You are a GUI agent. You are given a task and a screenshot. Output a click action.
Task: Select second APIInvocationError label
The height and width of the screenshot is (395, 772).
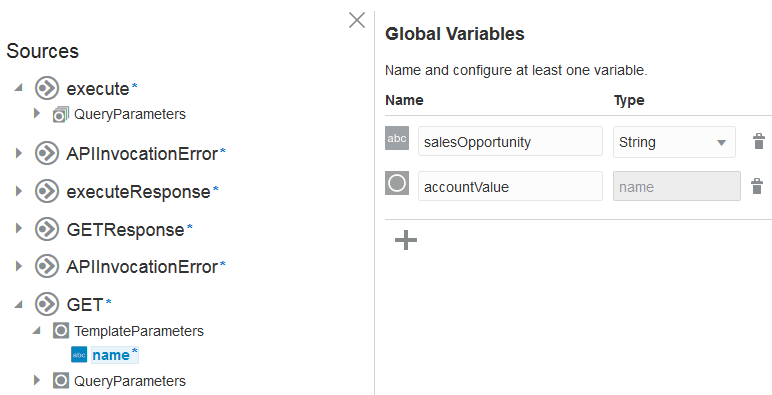coord(142,266)
